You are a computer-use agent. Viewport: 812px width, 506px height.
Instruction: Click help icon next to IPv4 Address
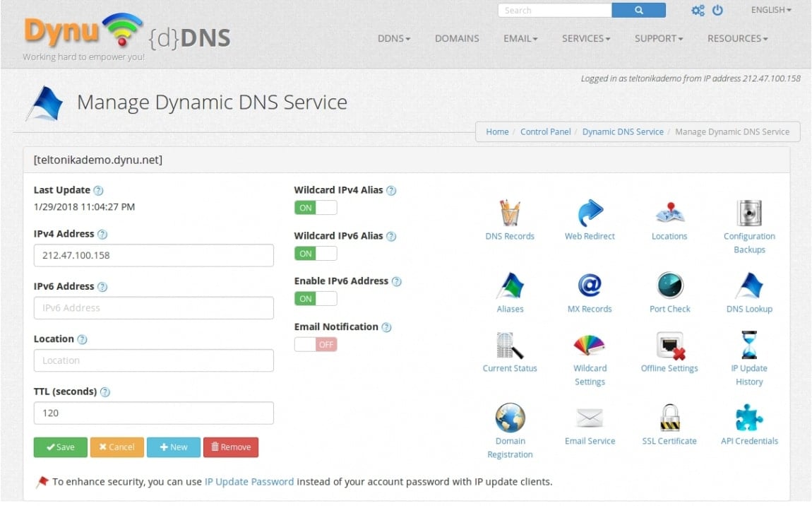pos(102,235)
